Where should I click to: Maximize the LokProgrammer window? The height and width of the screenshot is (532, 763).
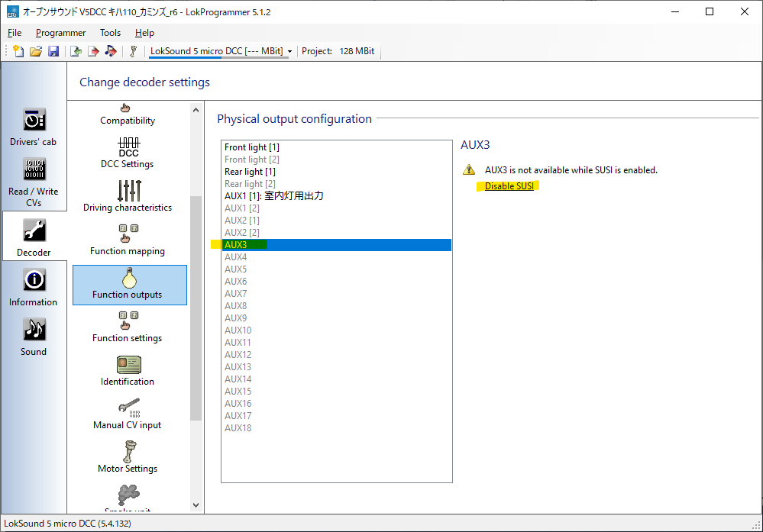click(x=710, y=11)
